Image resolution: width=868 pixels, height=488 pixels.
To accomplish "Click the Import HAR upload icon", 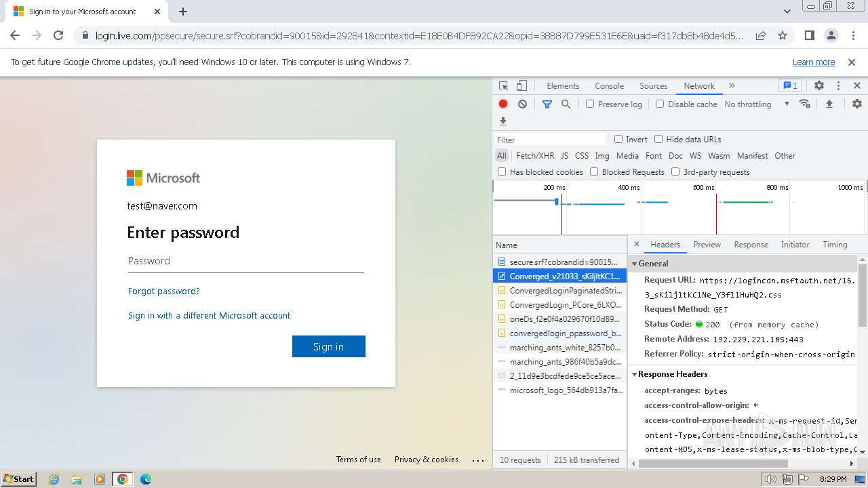I will 829,104.
